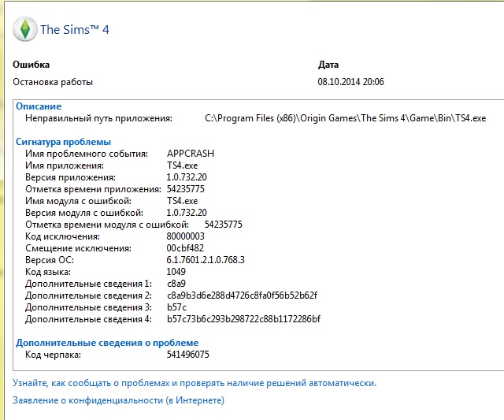This screenshot has width=504, height=420.
Task: Click the exception code 80000003
Action: click(186, 236)
